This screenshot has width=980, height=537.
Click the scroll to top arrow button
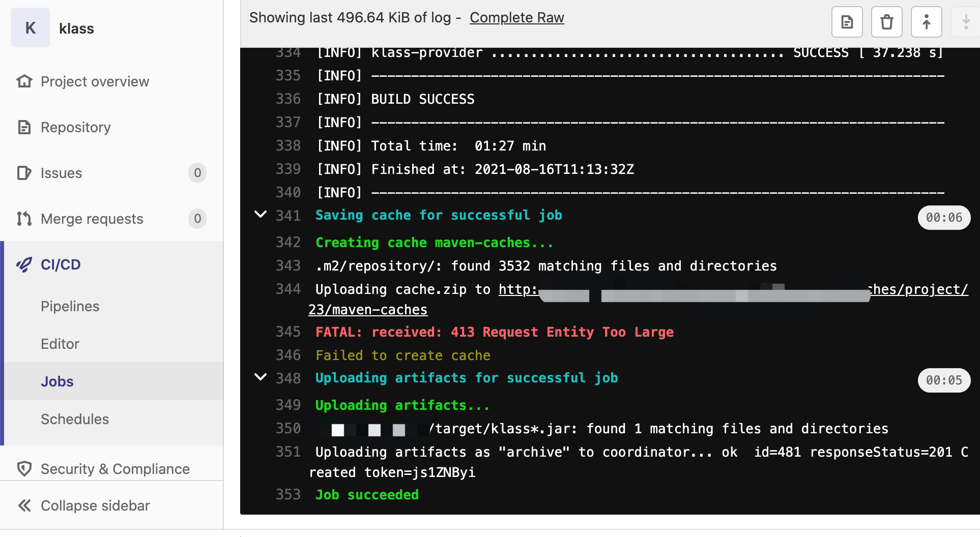926,22
